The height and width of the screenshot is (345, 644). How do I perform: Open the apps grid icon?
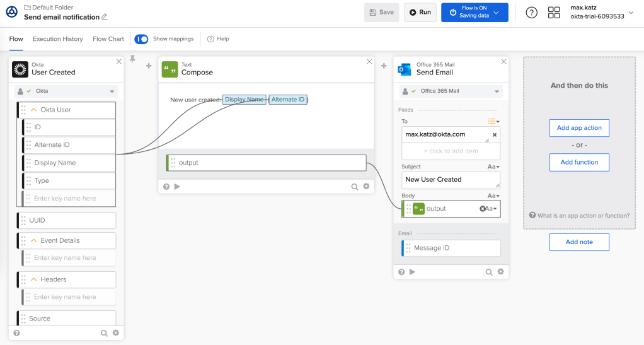[x=554, y=13]
